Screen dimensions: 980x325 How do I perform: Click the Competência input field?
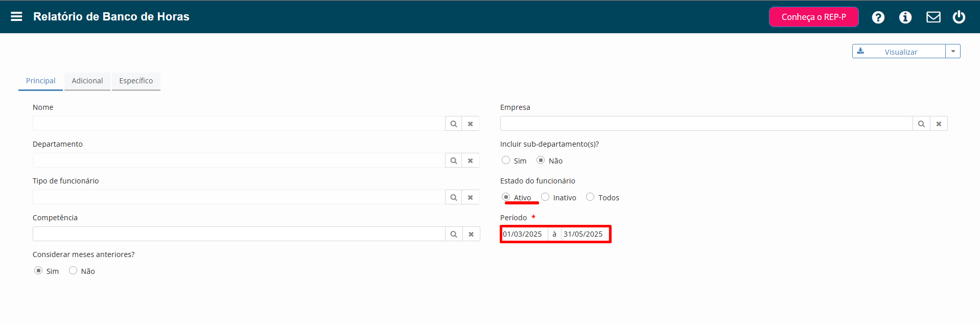click(x=239, y=234)
